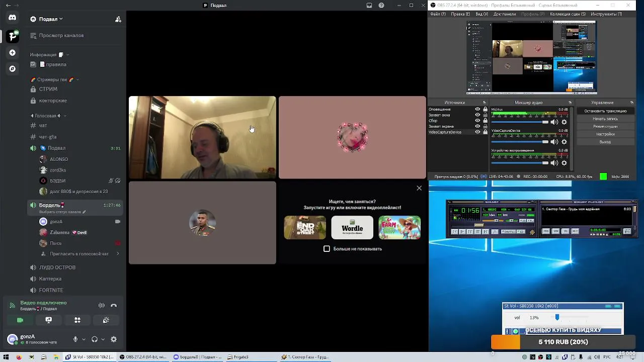Click Начать запись in OBS
644x362 pixels.
(605, 119)
